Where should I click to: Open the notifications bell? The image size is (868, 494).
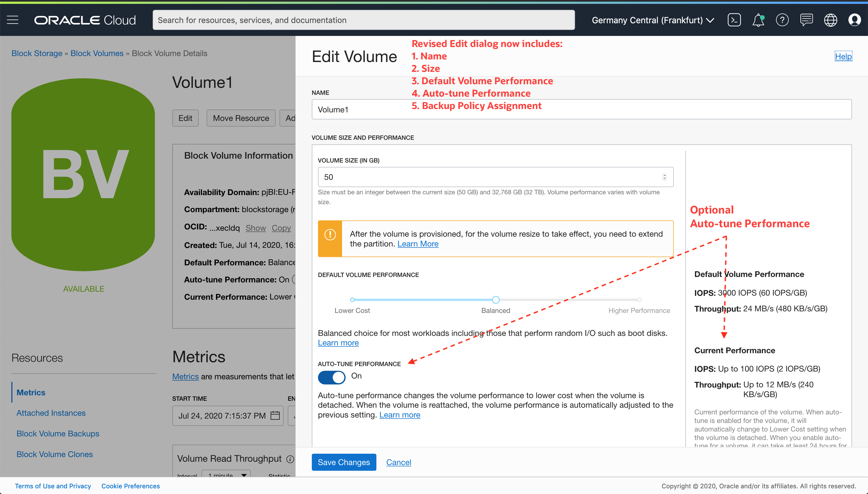tap(758, 20)
